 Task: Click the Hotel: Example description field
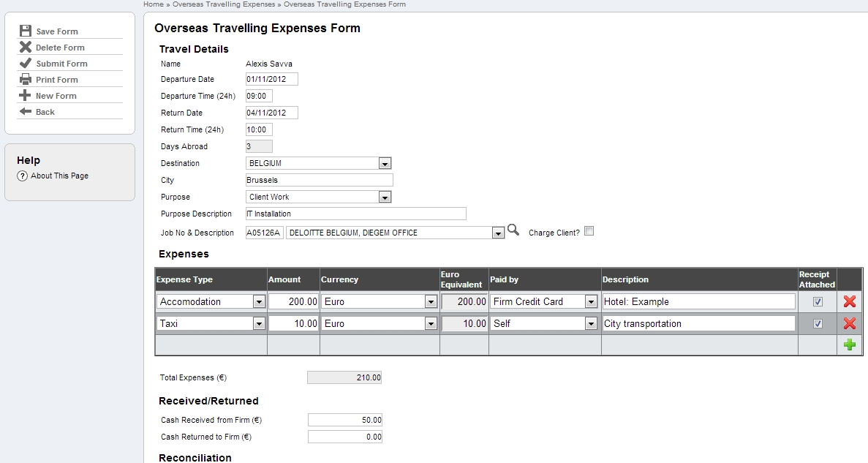pyautogui.click(x=699, y=302)
